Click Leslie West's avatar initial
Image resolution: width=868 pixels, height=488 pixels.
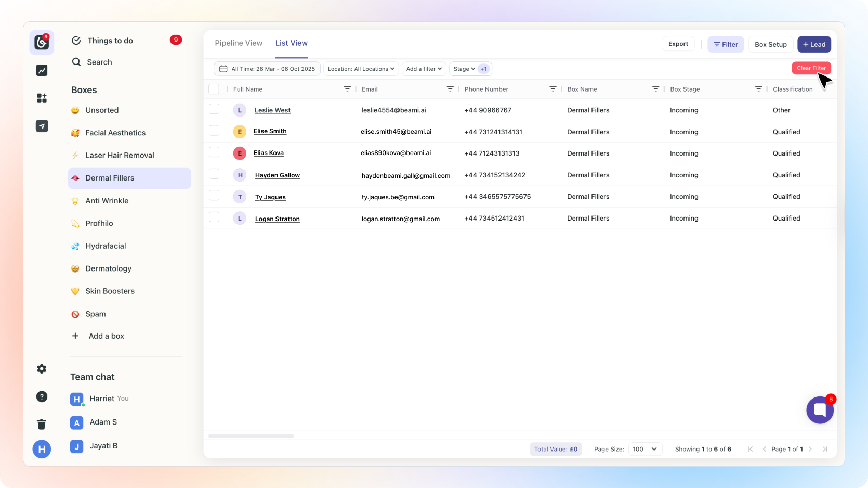pyautogui.click(x=240, y=110)
